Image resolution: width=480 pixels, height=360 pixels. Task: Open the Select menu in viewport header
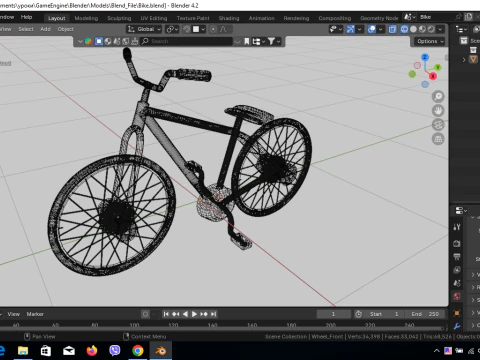pyautogui.click(x=26, y=29)
